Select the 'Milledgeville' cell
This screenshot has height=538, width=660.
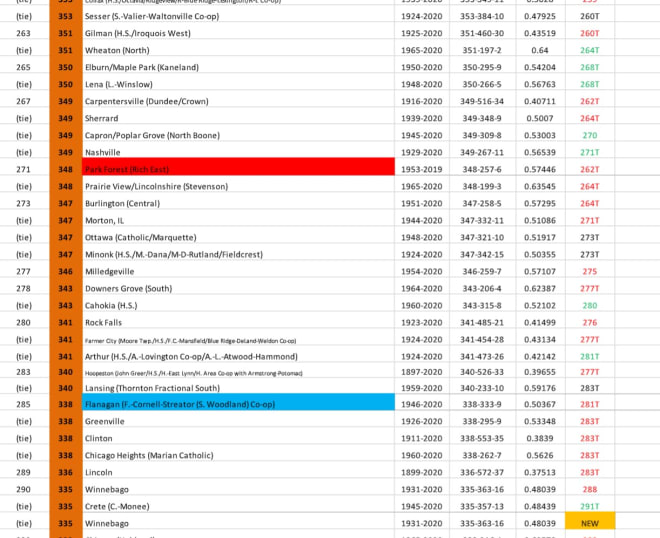[x=238, y=272]
